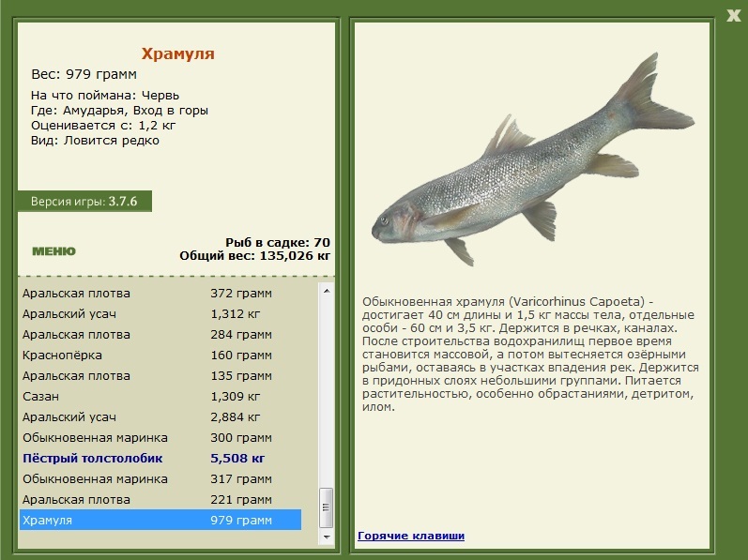Click the Рыб в садке: 70 text

tap(278, 242)
